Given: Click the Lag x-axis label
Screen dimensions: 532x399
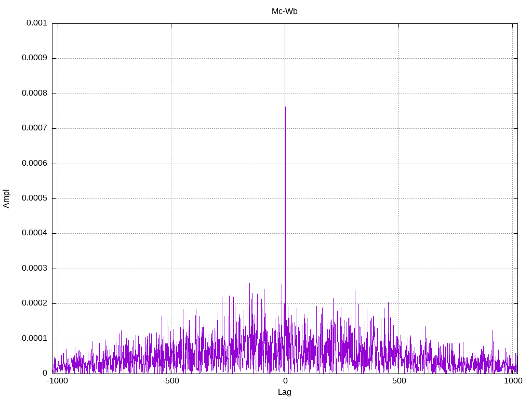Looking at the screenshot, I should 284,392.
